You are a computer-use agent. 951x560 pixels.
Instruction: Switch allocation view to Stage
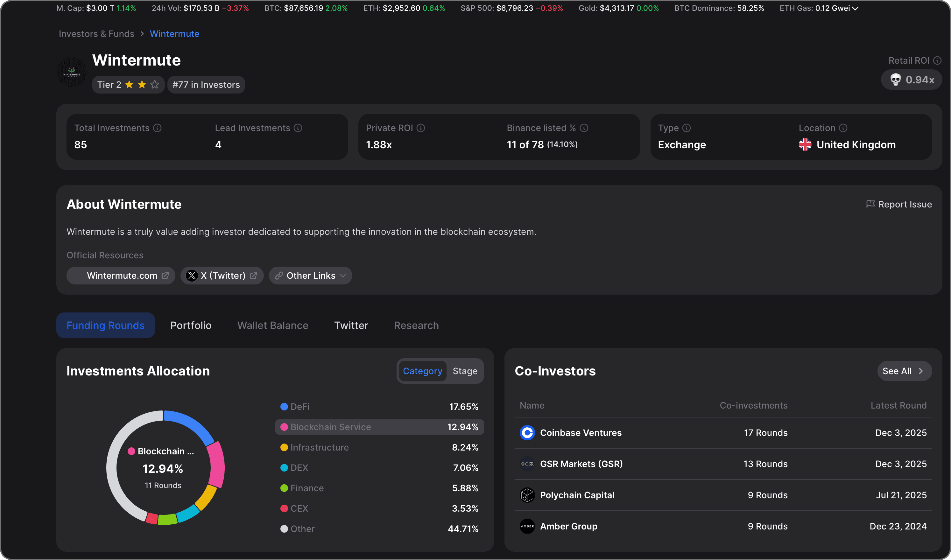point(465,371)
